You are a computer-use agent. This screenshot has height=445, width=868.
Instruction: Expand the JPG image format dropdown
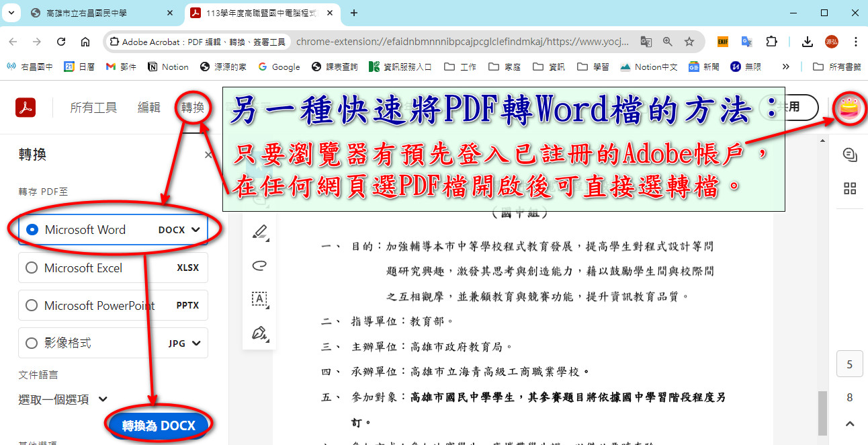(x=196, y=343)
